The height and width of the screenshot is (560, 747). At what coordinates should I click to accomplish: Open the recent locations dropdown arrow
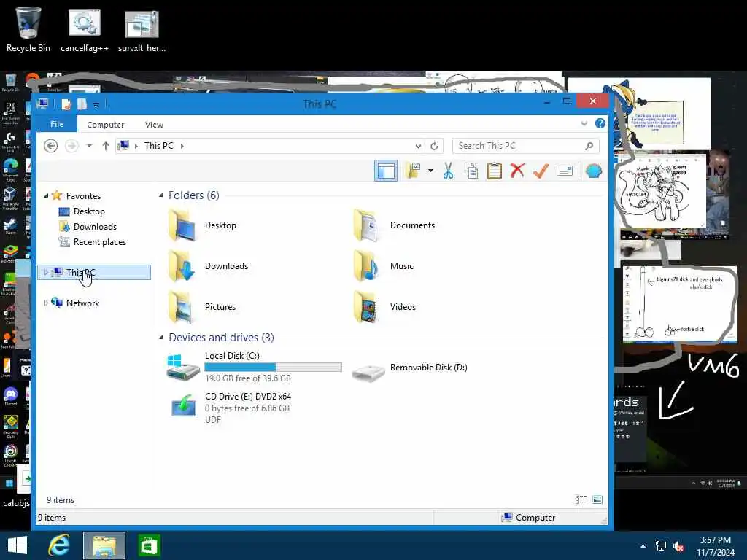[x=89, y=146]
